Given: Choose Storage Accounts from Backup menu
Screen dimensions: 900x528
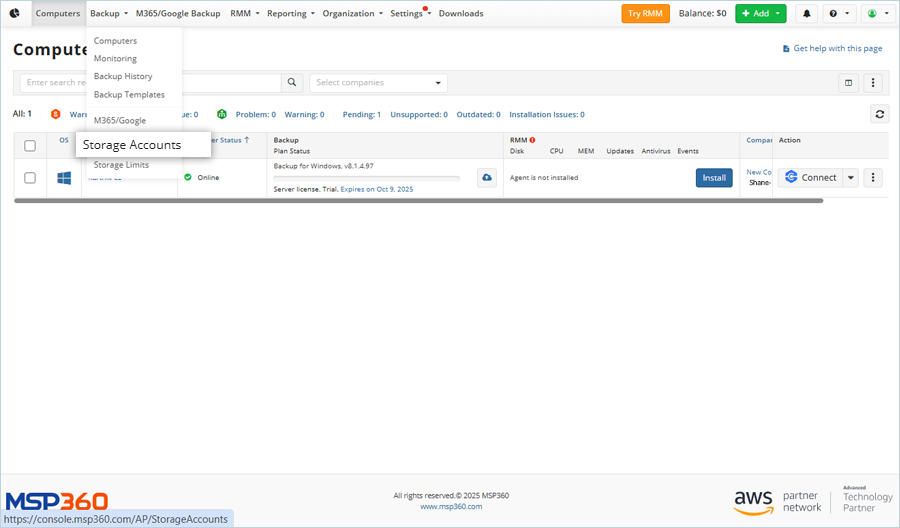Looking at the screenshot, I should 132,145.
